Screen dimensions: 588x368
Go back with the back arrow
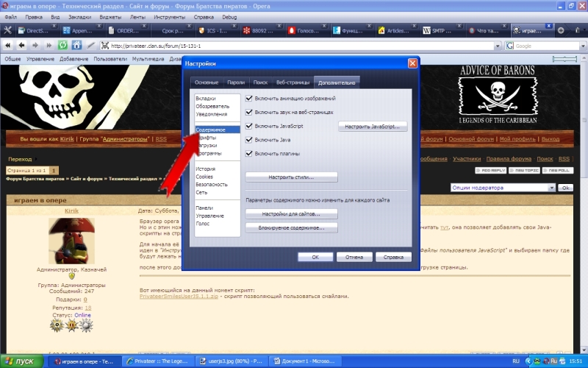click(x=22, y=46)
